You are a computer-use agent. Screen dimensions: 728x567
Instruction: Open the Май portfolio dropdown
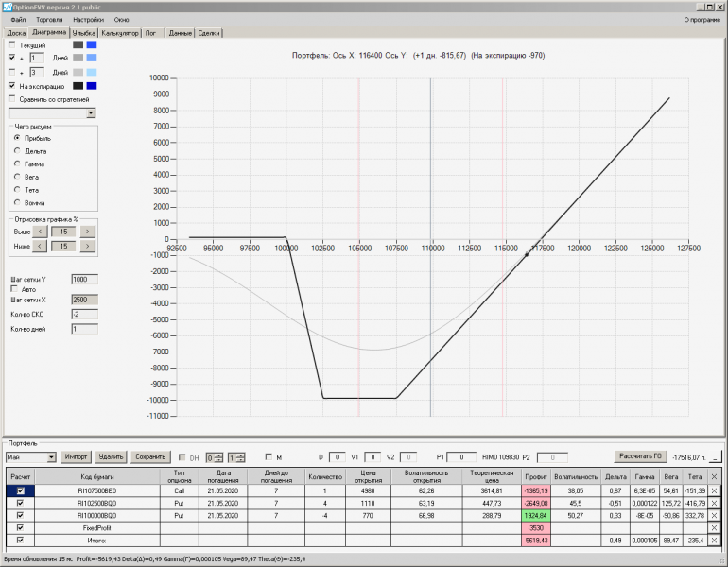point(52,457)
